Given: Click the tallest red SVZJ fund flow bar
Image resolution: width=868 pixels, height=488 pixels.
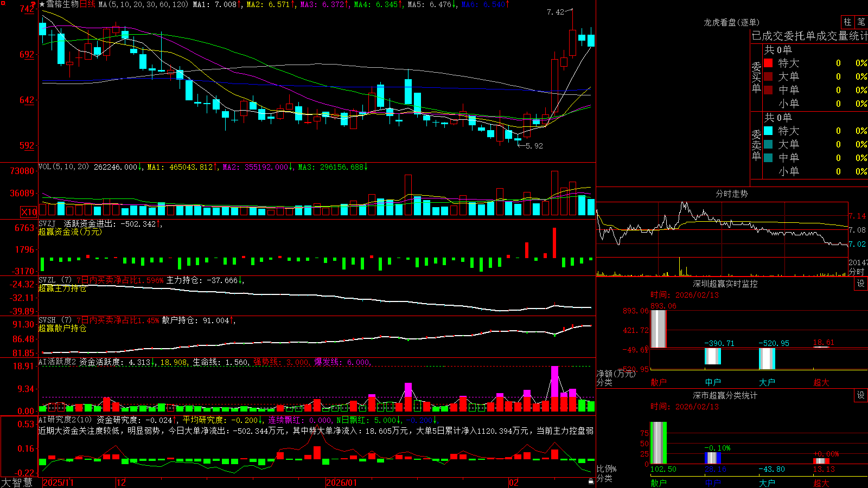Looking at the screenshot, I should pyautogui.click(x=554, y=242).
